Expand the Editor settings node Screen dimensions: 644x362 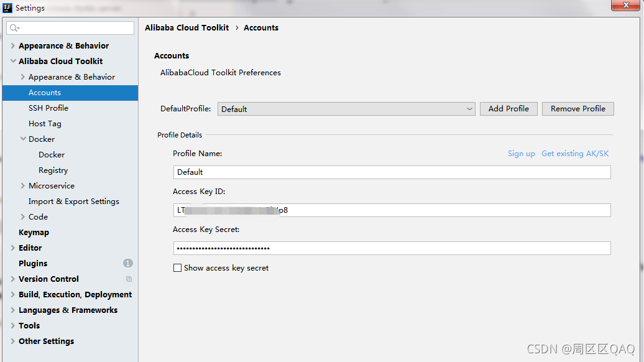(x=12, y=248)
